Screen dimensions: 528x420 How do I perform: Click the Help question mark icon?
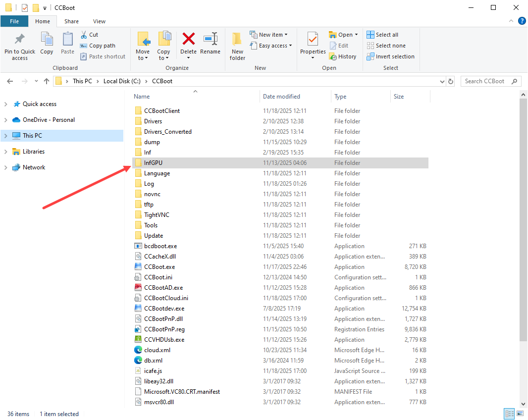(x=522, y=21)
